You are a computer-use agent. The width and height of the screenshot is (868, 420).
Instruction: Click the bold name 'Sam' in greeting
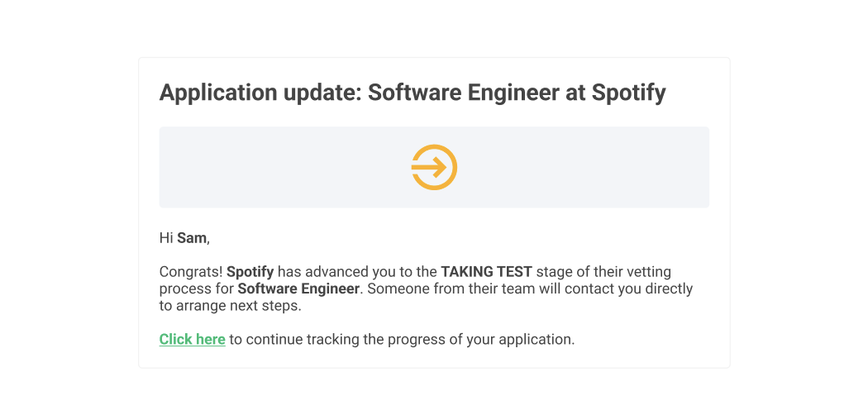(x=192, y=238)
